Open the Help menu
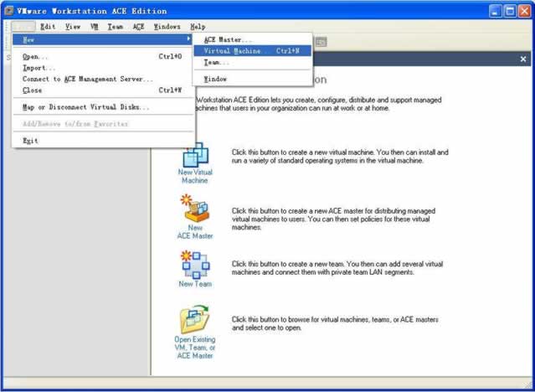Screen dimensions: 535x392 [x=198, y=27]
